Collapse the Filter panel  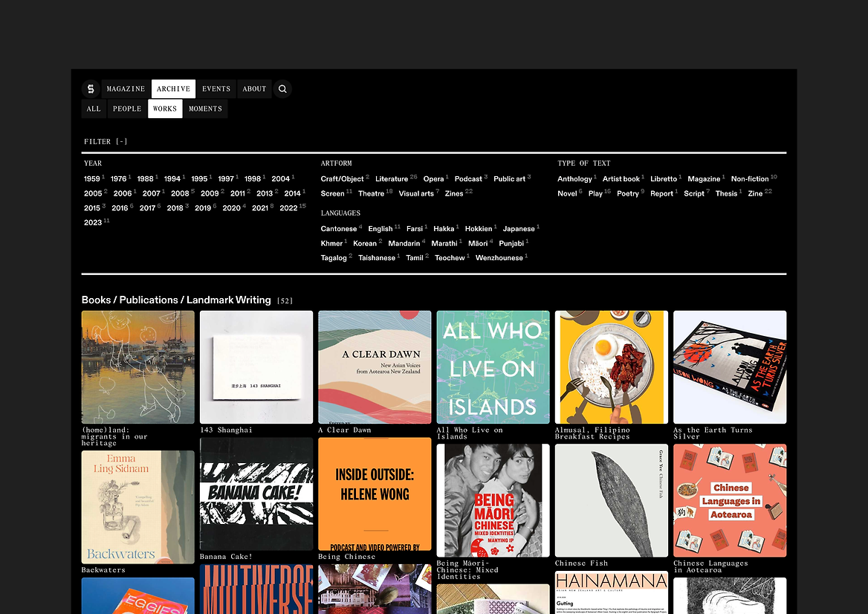pos(106,141)
